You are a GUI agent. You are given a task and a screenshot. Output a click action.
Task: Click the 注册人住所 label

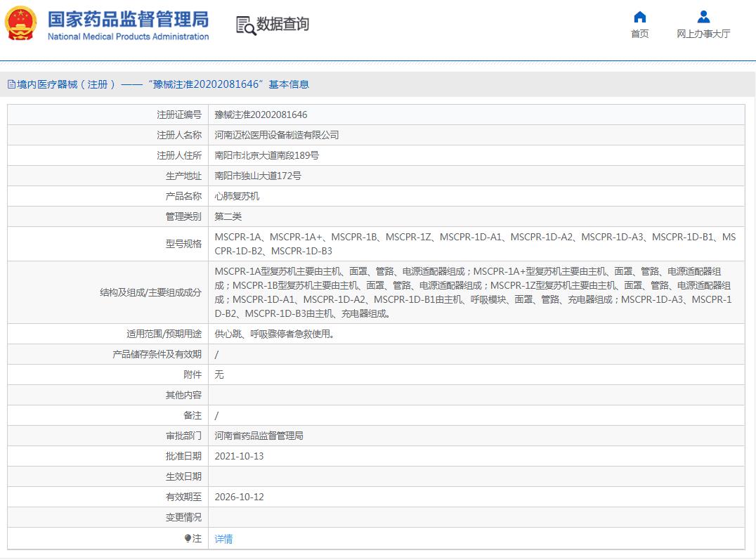(179, 155)
